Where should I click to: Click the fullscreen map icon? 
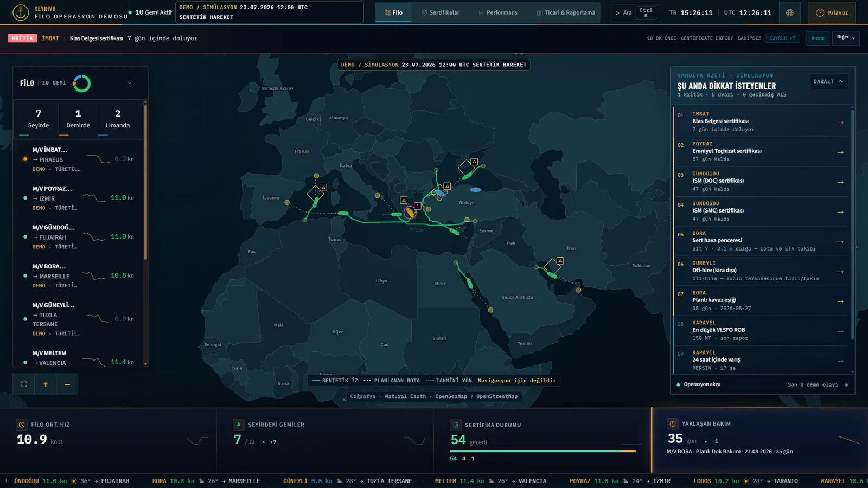point(24,384)
